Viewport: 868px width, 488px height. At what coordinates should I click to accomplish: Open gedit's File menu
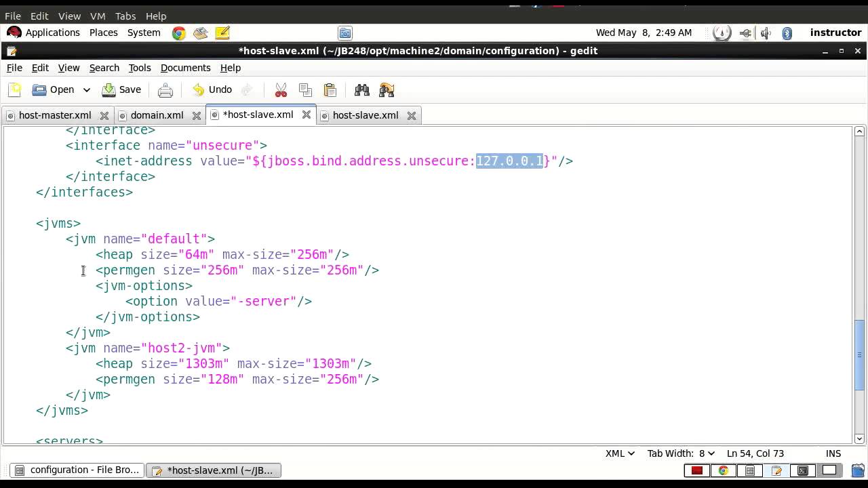14,68
